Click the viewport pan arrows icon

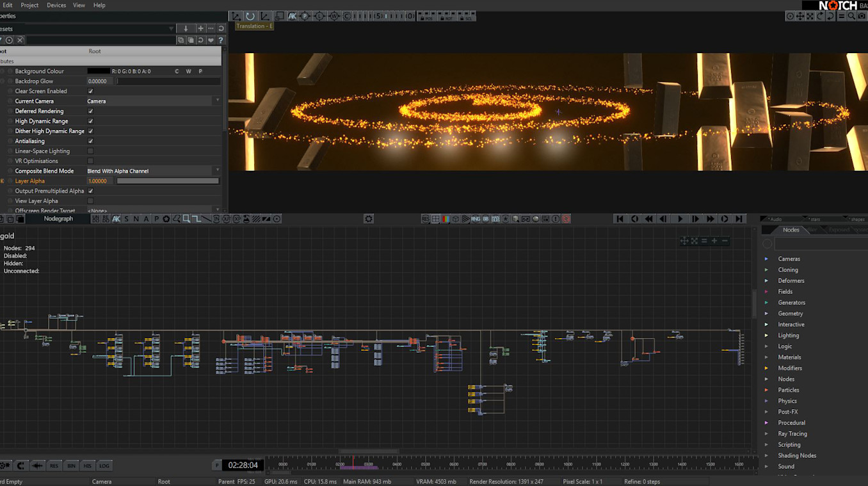800,16
